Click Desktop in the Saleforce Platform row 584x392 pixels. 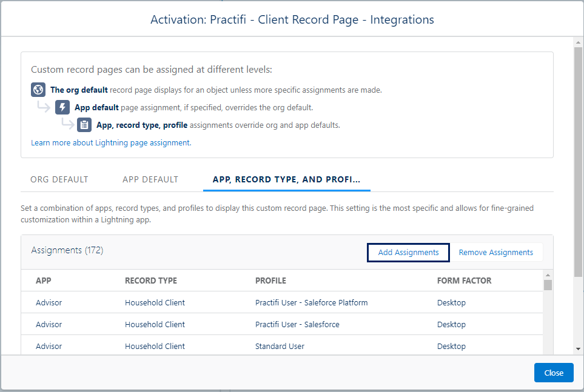coord(451,303)
